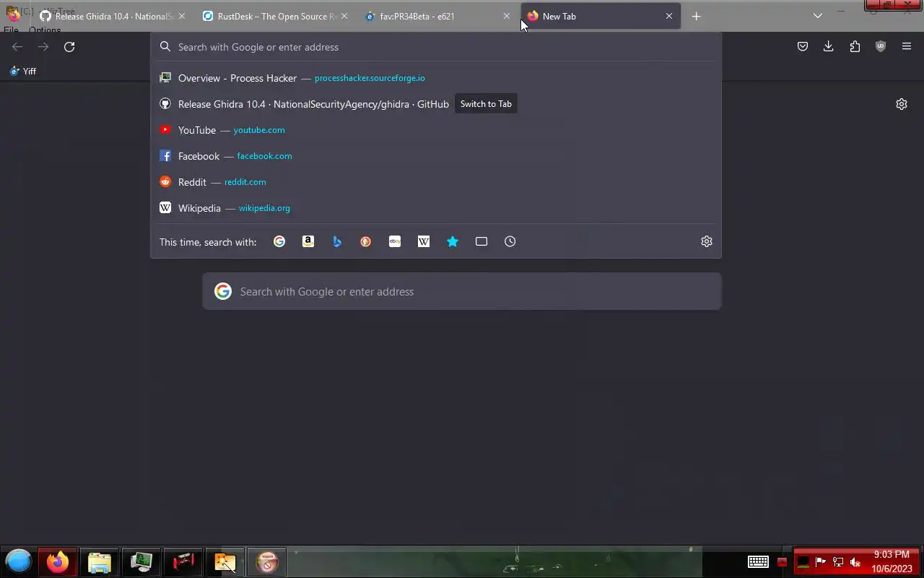Search this time with Bing icon
924x578 pixels.
tap(337, 242)
